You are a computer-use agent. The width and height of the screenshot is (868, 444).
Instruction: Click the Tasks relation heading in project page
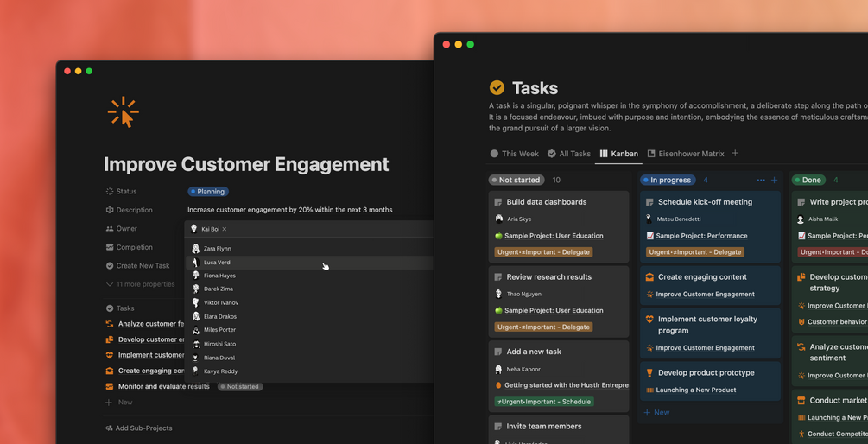coord(120,308)
